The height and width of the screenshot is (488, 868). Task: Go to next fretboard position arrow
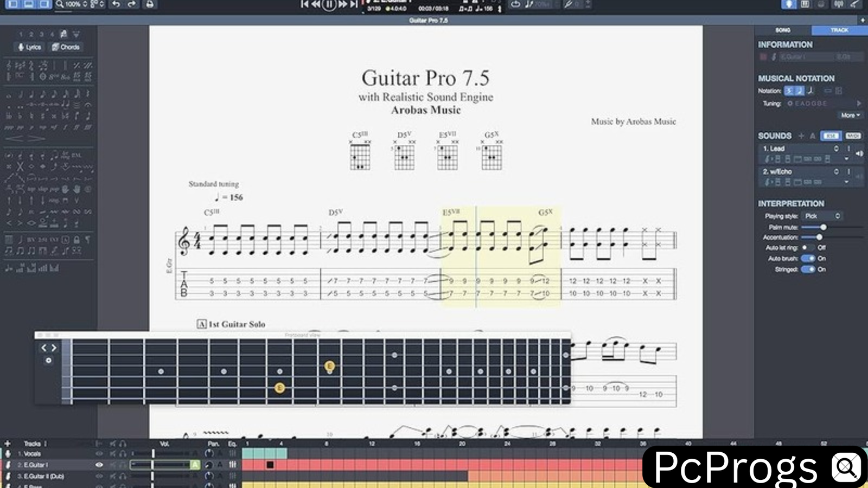[54, 348]
